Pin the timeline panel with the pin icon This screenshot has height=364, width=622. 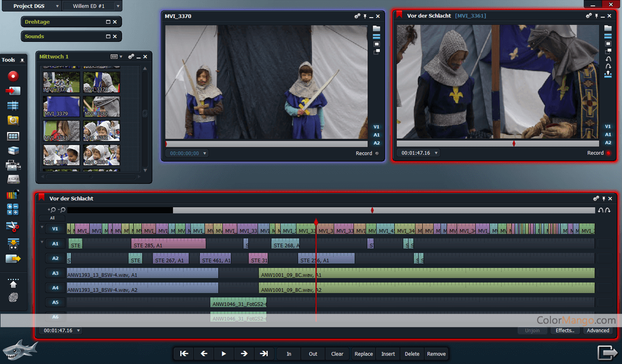(603, 198)
